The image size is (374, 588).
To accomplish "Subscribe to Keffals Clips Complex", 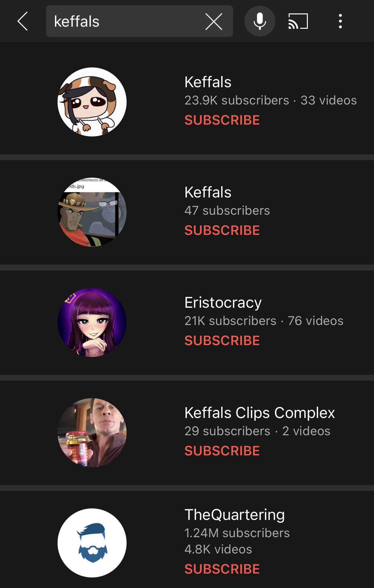I will tap(222, 451).
